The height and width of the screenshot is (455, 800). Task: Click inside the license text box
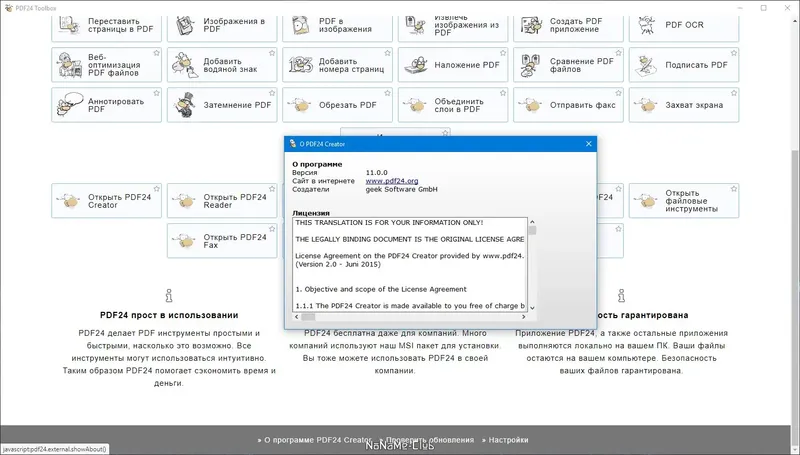click(410, 264)
